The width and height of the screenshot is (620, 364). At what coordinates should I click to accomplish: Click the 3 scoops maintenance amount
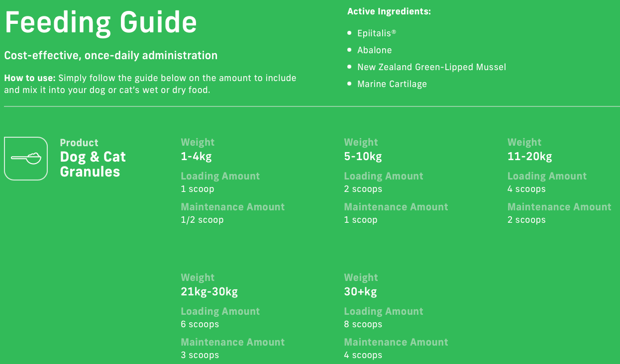point(200,355)
